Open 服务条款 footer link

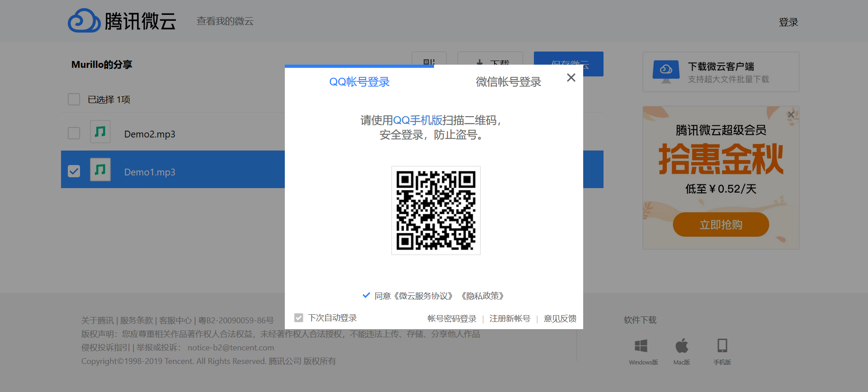(x=137, y=321)
